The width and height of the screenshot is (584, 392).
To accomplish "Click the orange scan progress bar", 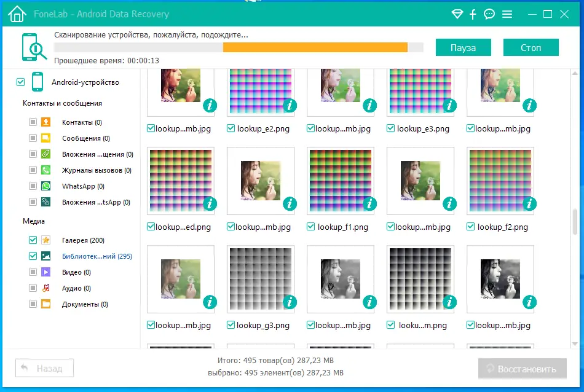I will [x=315, y=47].
